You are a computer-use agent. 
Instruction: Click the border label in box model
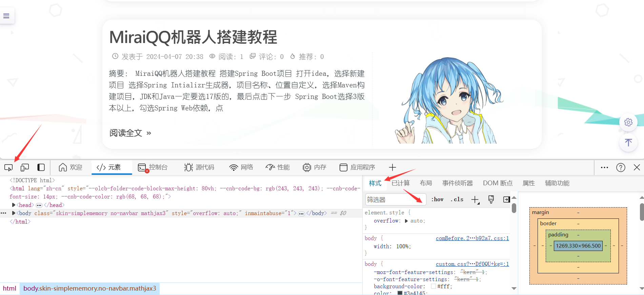[548, 224]
